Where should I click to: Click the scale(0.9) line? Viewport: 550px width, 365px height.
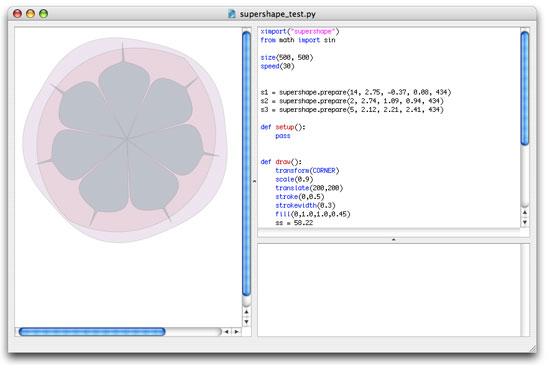click(294, 179)
